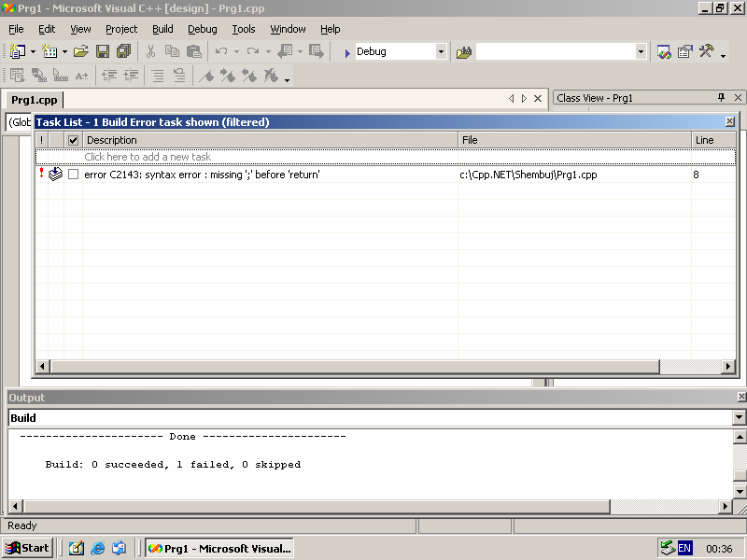Clear all bookmarks icon

tap(271, 76)
